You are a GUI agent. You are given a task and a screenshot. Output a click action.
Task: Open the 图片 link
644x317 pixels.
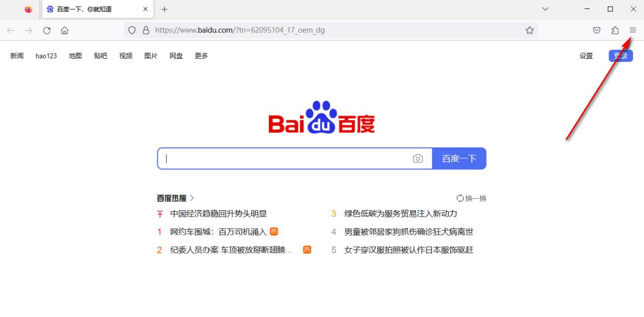point(151,56)
